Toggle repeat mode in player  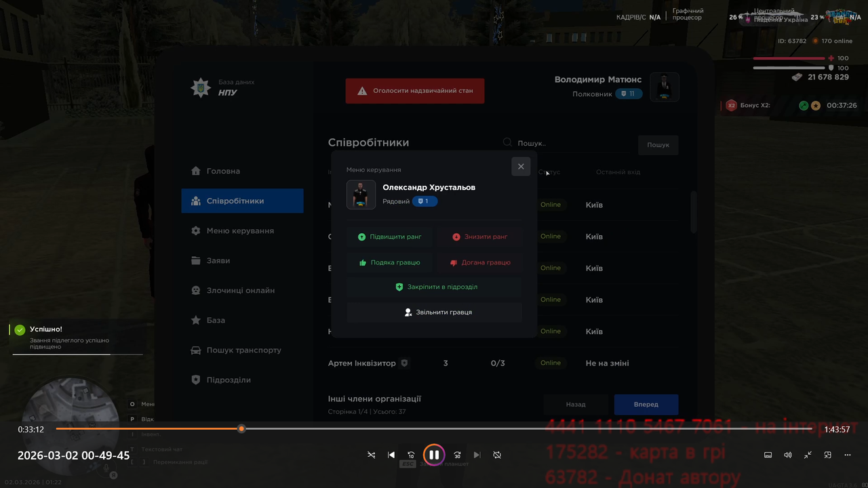click(x=497, y=455)
